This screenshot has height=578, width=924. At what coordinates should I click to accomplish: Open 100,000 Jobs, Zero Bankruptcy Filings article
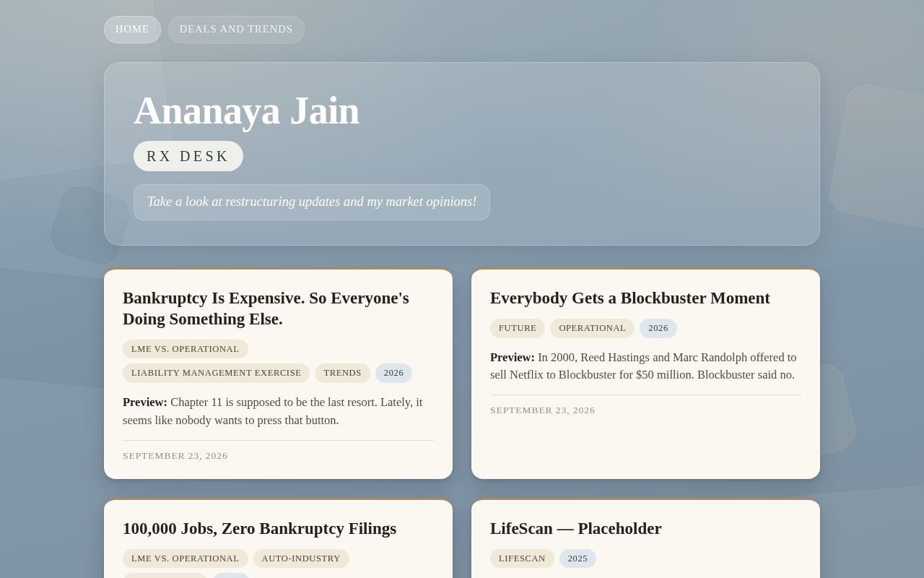click(259, 529)
